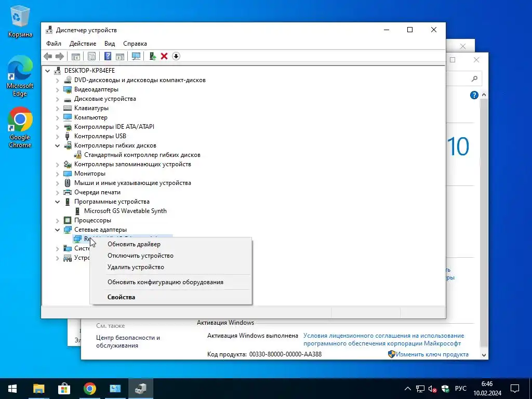
Task: Collapse Контроллеры гибких дисков node
Action: [x=57, y=146]
